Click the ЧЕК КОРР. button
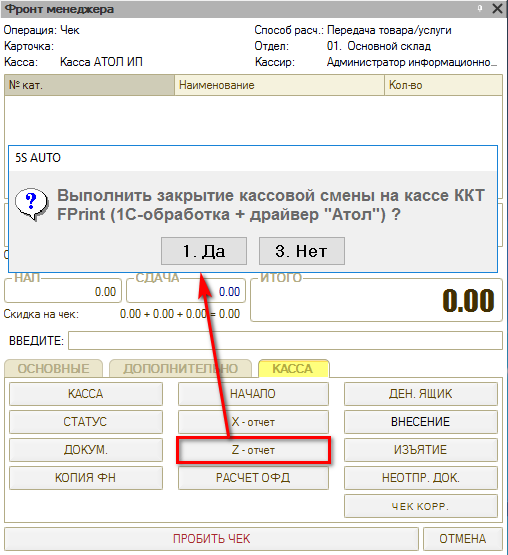508x555 pixels. pyautogui.click(x=421, y=506)
